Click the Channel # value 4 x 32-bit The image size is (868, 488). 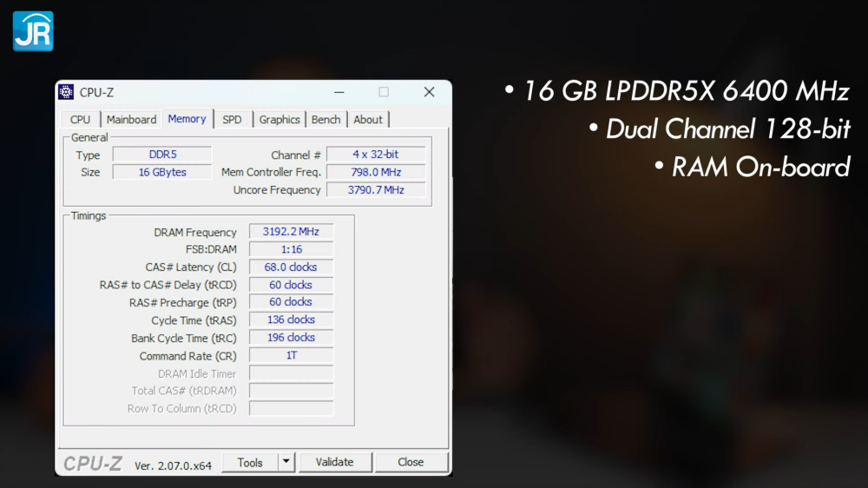tap(376, 155)
